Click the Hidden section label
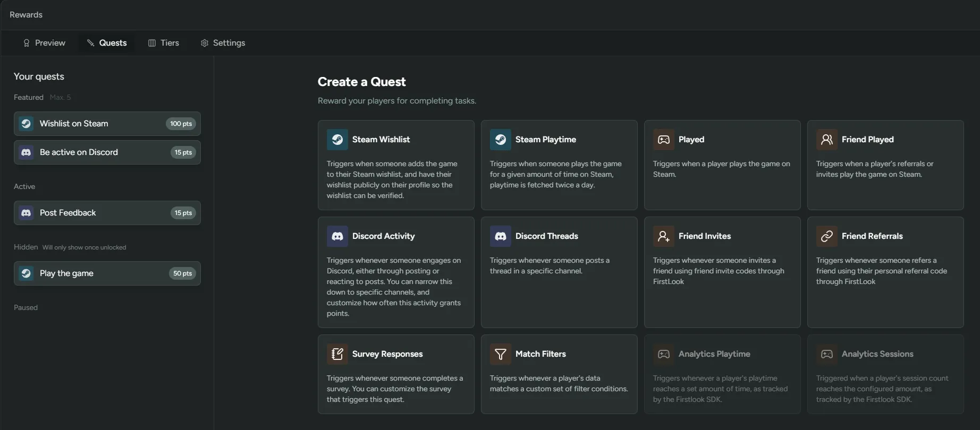Image resolution: width=980 pixels, height=430 pixels. click(26, 247)
